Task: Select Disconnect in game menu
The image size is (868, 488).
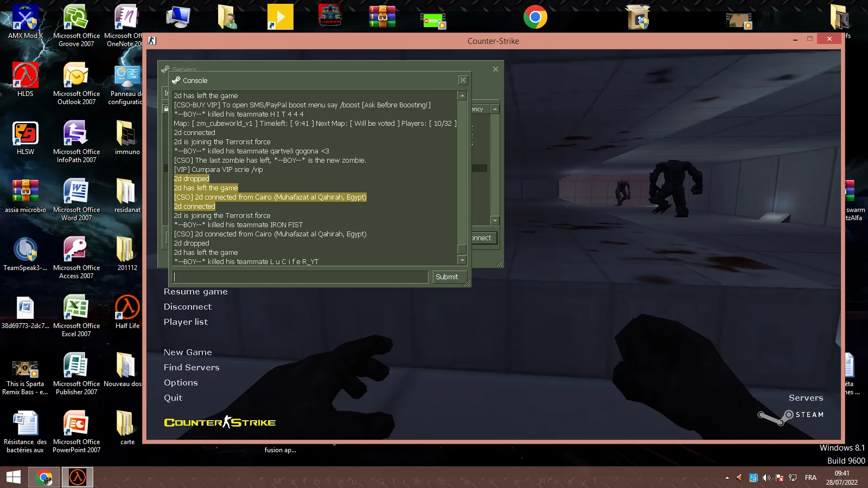Action: (x=188, y=307)
